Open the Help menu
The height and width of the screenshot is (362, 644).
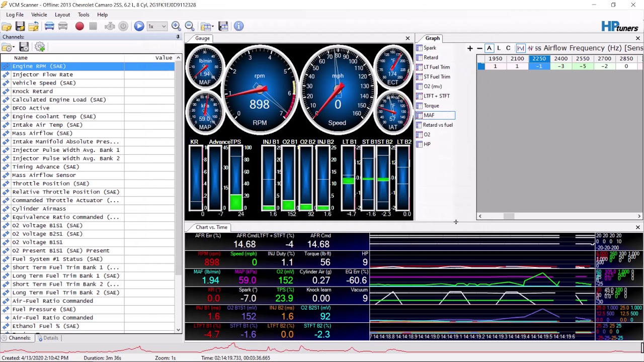coord(102,15)
